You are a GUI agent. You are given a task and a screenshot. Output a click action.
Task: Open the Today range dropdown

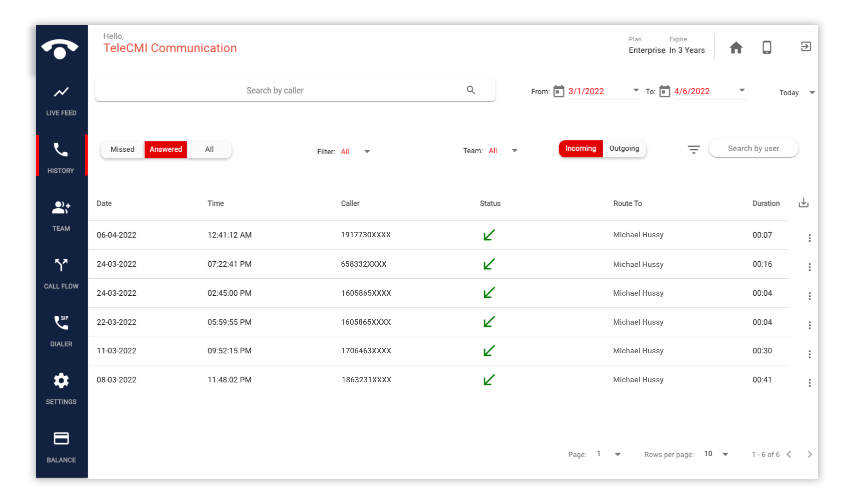797,93
